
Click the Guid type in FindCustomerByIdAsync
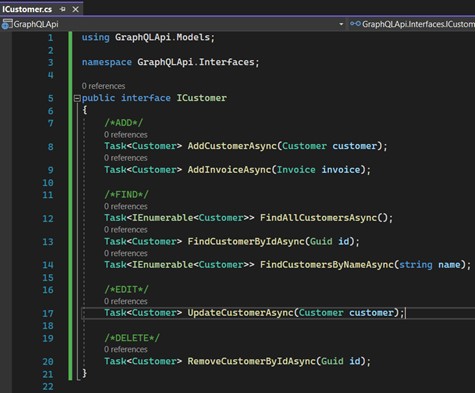pyautogui.click(x=321, y=241)
